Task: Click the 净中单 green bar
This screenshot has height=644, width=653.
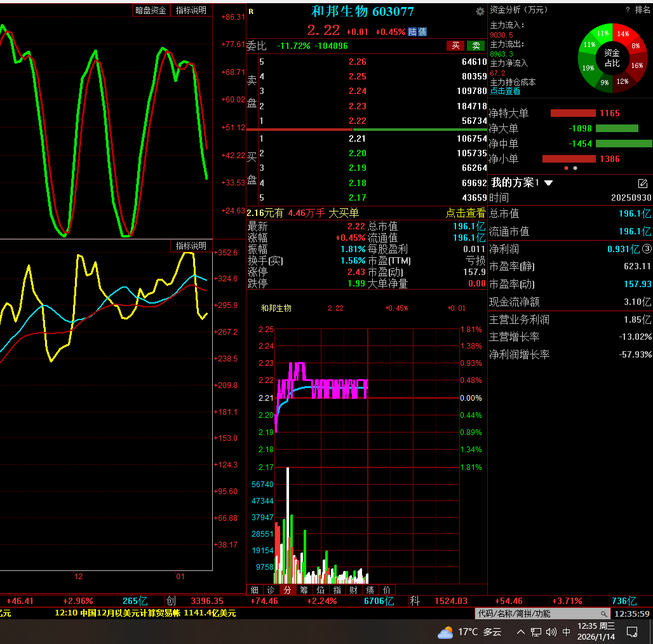Action: tap(624, 144)
